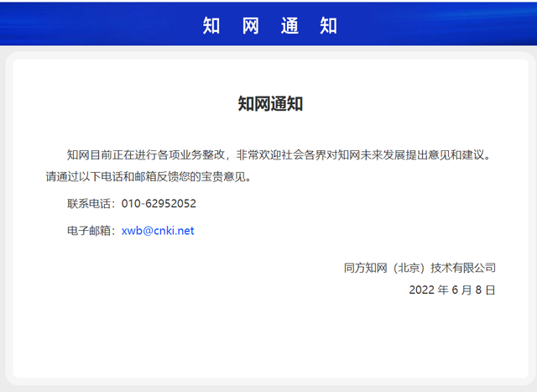Click the phone number 010-62952052
Image resolution: width=537 pixels, height=392 pixels.
159,204
